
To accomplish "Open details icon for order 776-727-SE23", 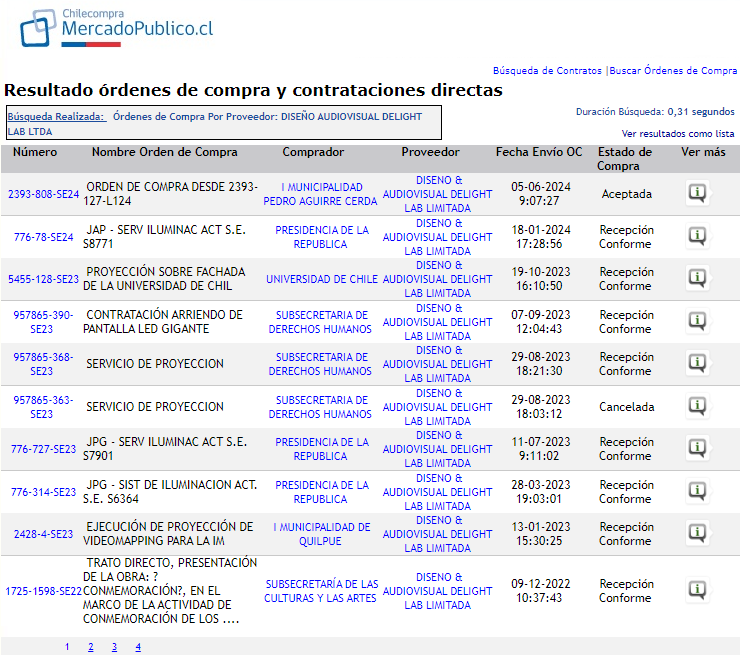I will pyautogui.click(x=697, y=448).
